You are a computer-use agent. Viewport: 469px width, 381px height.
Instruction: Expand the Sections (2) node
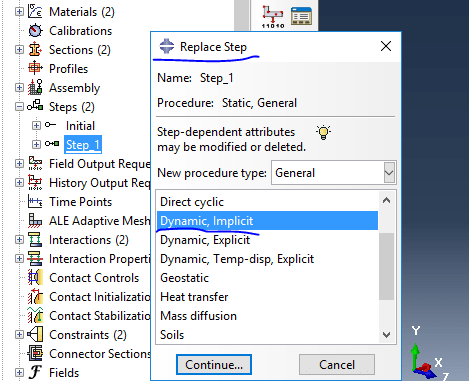[x=19, y=50]
